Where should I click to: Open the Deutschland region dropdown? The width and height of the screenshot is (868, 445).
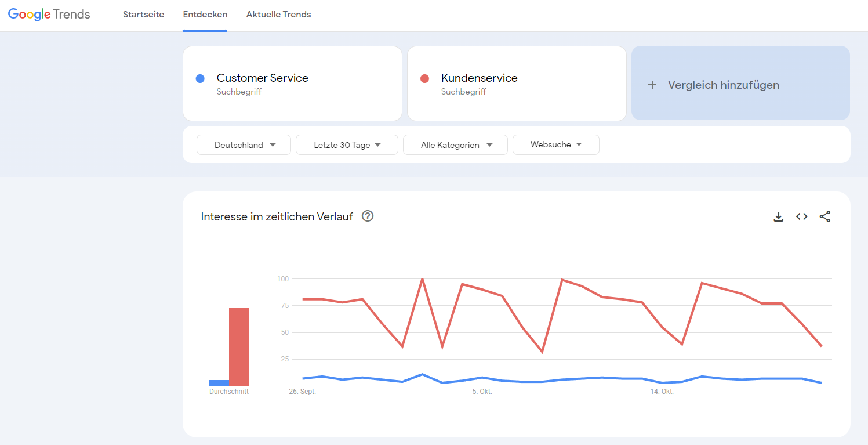point(244,145)
